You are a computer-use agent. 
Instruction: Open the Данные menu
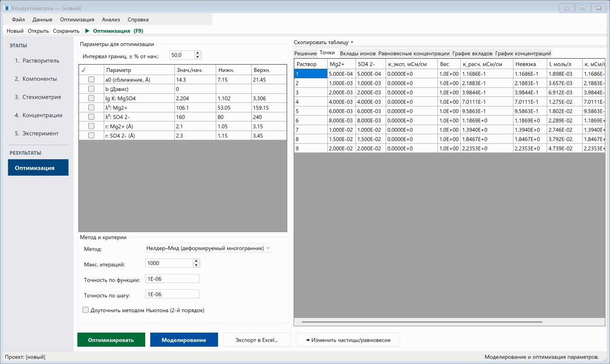point(42,20)
